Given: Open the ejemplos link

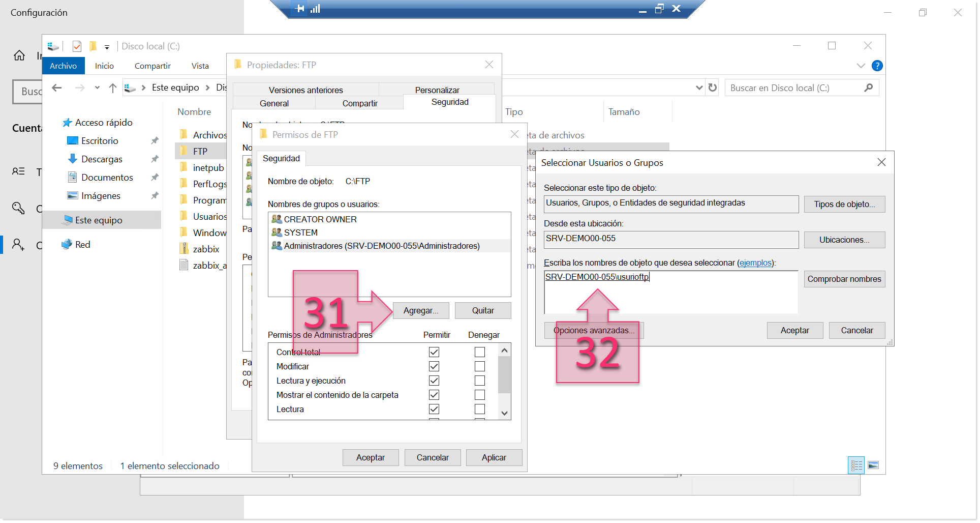Looking at the screenshot, I should [755, 263].
